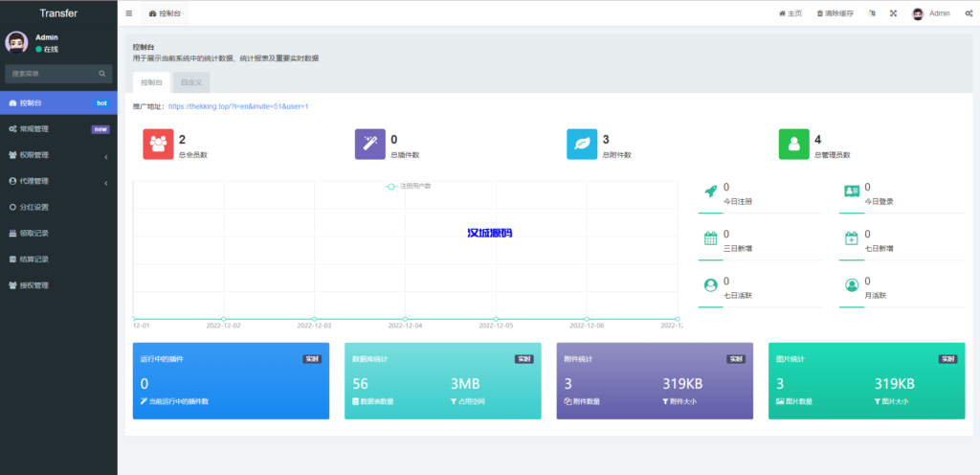Click the search magnifier icon in sidebar
This screenshot has height=475, width=980.
pyautogui.click(x=102, y=74)
